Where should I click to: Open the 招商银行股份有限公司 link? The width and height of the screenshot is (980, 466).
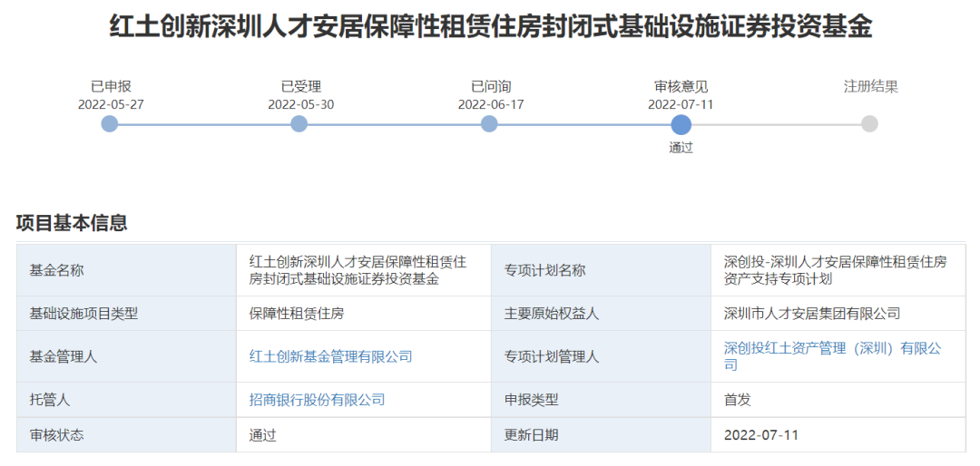coord(317,400)
